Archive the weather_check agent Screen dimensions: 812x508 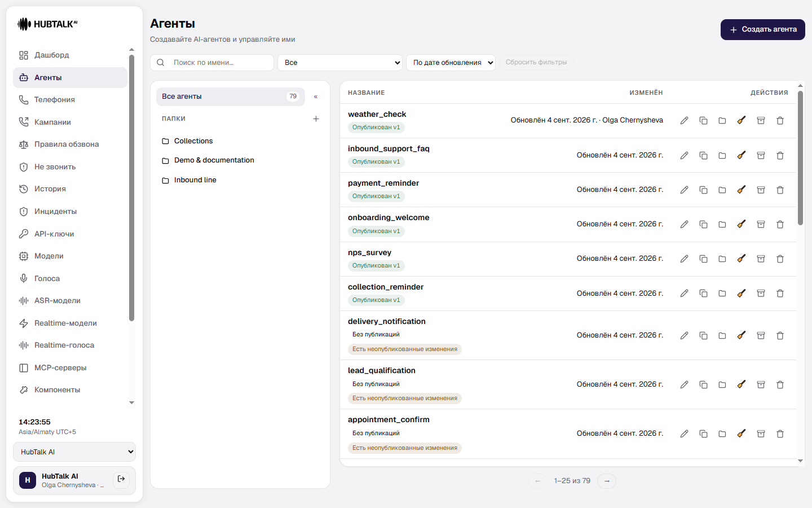coord(761,120)
